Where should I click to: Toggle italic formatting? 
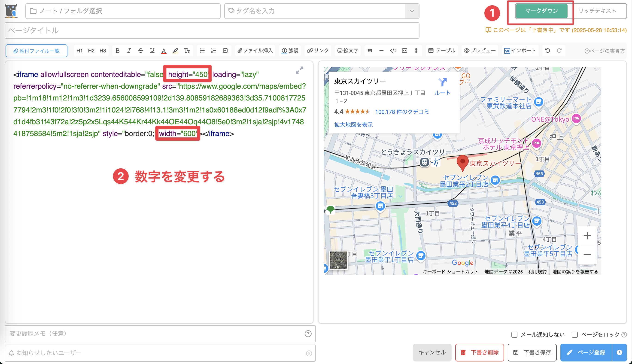click(129, 51)
